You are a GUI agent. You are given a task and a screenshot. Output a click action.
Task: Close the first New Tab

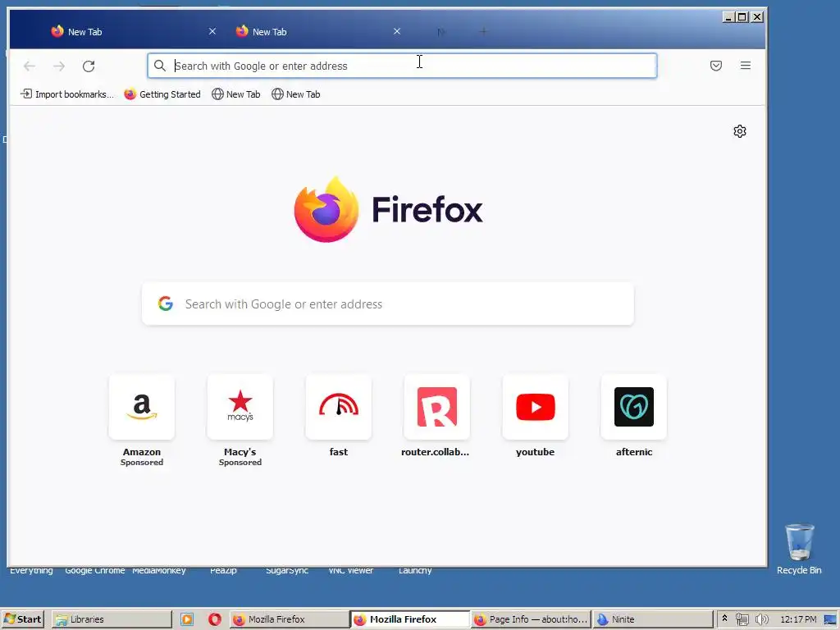[212, 32]
